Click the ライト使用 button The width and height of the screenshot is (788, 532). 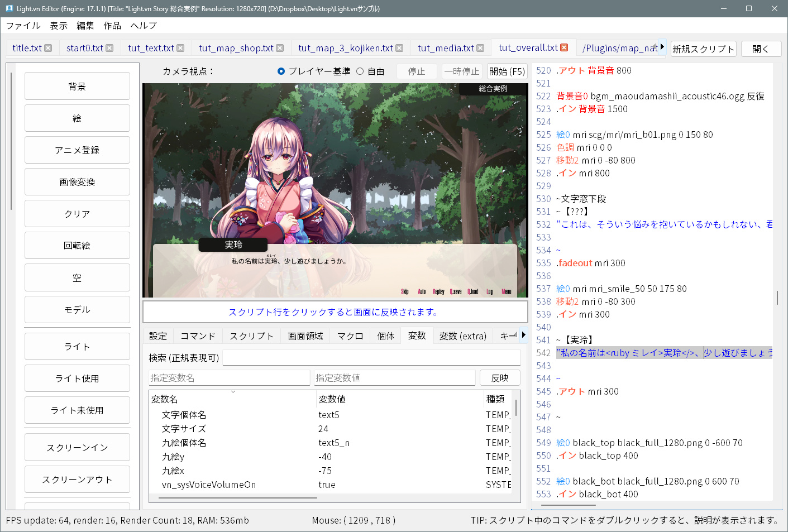pyautogui.click(x=77, y=378)
